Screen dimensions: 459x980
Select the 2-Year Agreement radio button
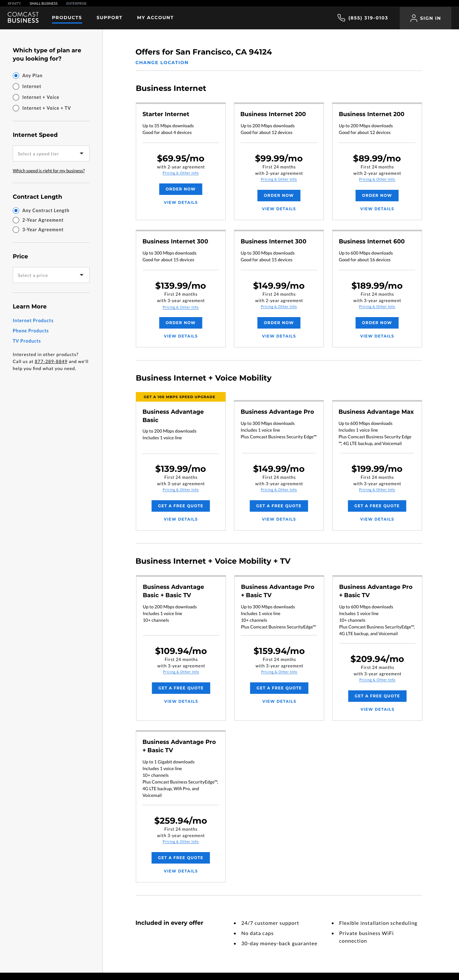pyautogui.click(x=16, y=220)
